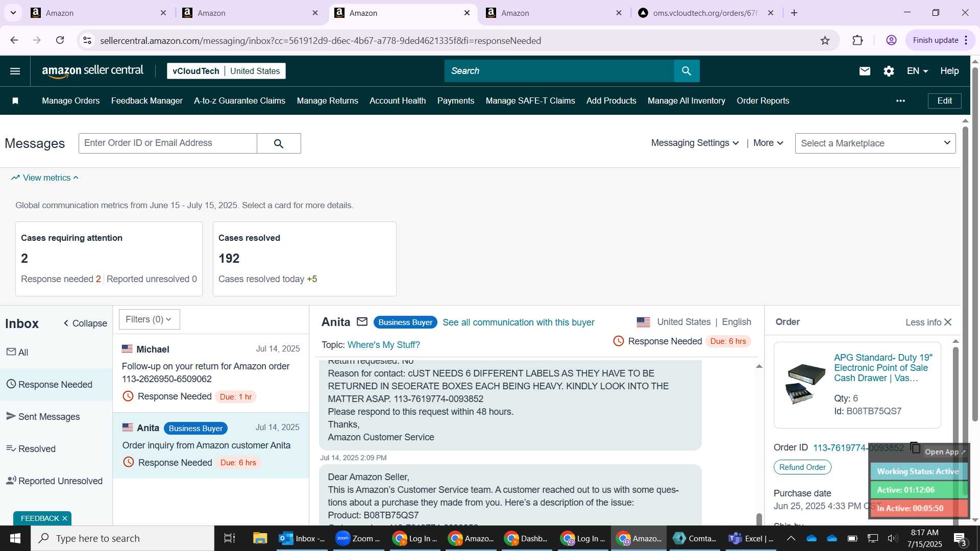Open EN language dropdown
The height and width of the screenshot is (551, 980).
point(917,71)
